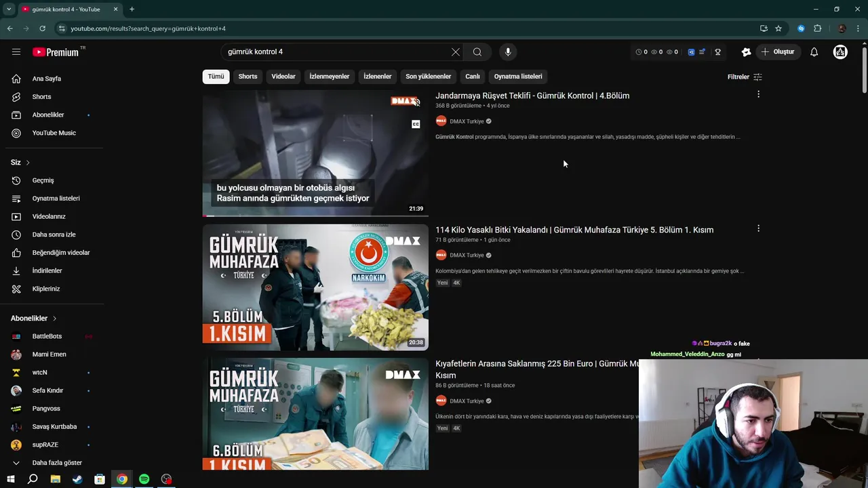Go to YouTube Premium home logo
The height and width of the screenshot is (488, 868).
point(56,52)
